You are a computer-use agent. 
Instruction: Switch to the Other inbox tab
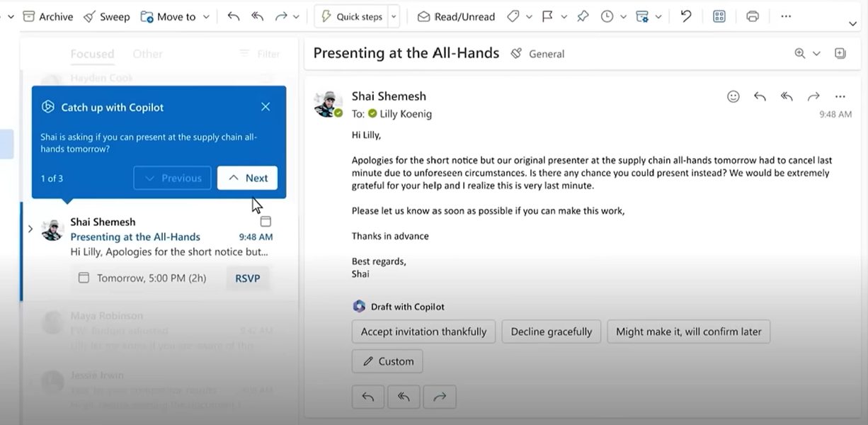click(147, 54)
